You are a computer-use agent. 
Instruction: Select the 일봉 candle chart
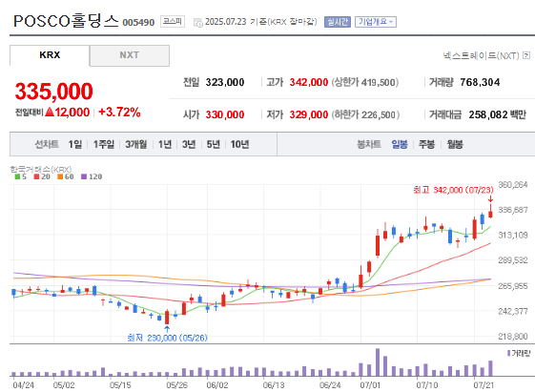(400, 144)
